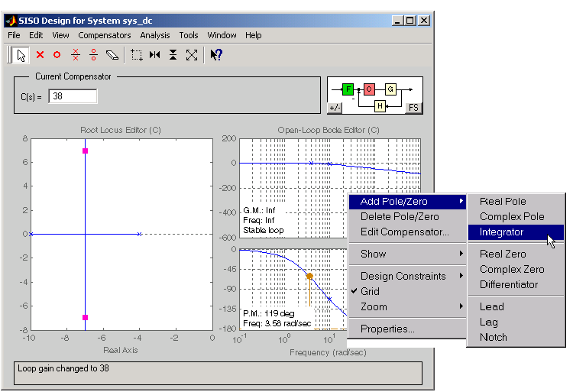Click the orange phase margin marker
This screenshot has height=392, width=573.
(x=309, y=276)
